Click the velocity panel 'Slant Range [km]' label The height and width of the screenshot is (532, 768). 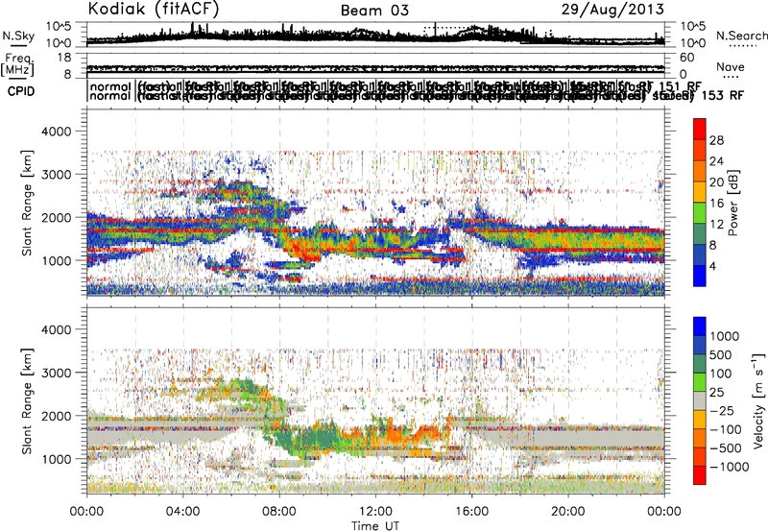[x=27, y=401]
